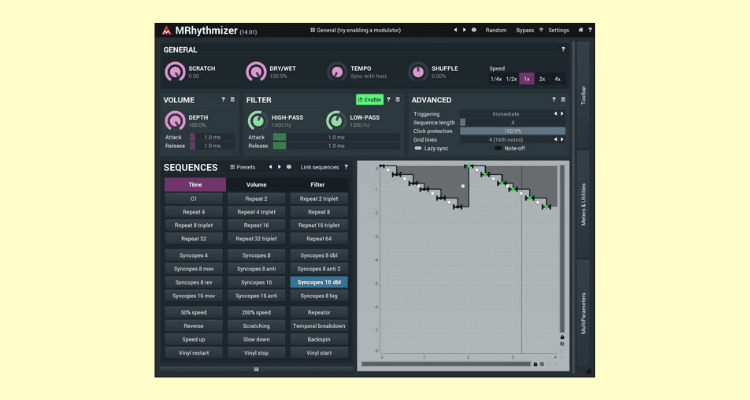The width and height of the screenshot is (750, 400).
Task: Click the Dry/Wet knob
Action: click(256, 72)
